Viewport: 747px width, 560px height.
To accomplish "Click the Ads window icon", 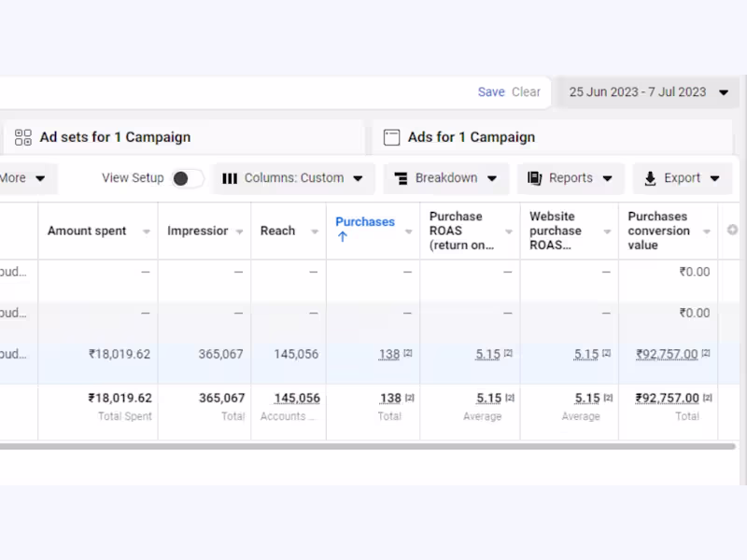I will [392, 137].
